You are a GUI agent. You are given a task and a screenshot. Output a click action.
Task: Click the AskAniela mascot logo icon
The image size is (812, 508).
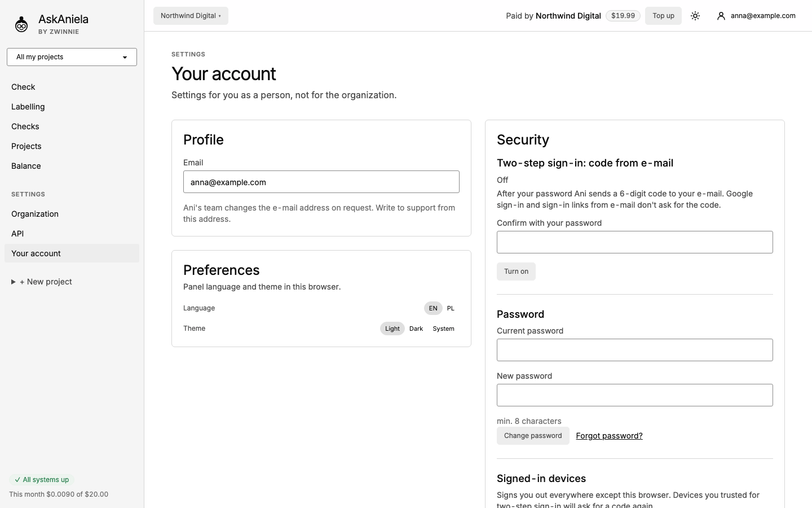point(21,24)
